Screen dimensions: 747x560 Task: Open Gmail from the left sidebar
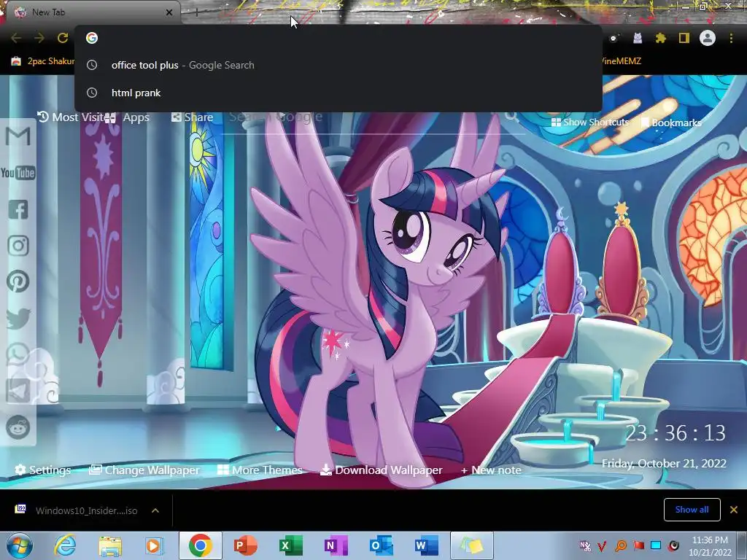click(18, 136)
